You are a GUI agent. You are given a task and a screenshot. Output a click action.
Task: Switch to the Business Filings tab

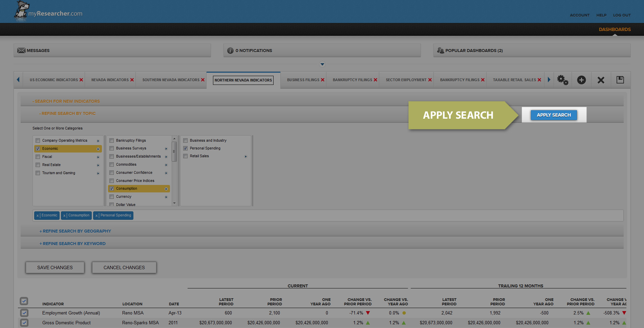coord(303,80)
